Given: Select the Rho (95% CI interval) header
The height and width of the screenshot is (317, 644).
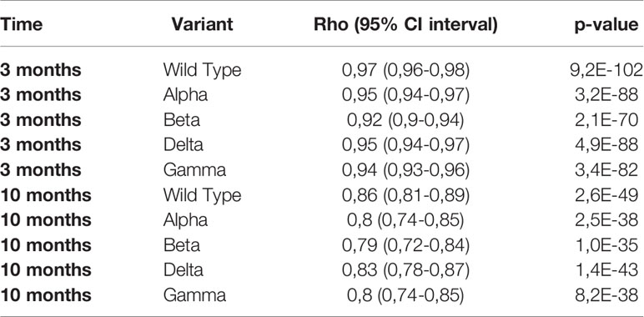Looking at the screenshot, I should [405, 25].
